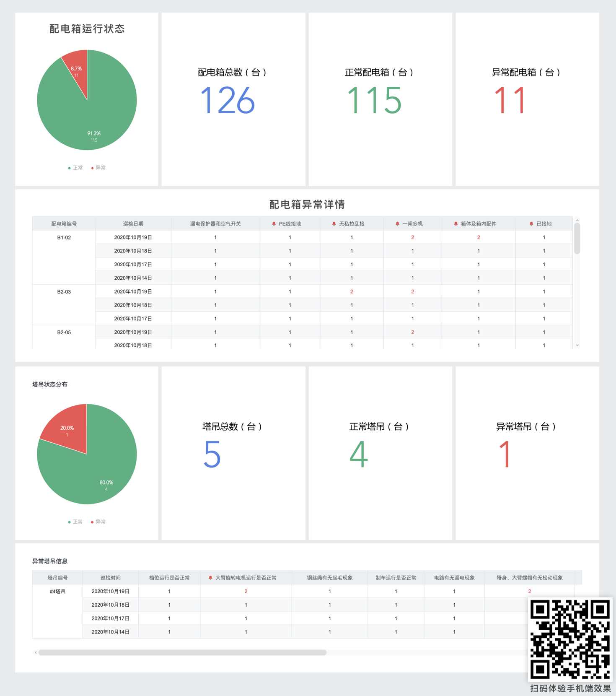Toggle 正常 legend in 塔吊状态分布 chart
Image resolution: width=616 pixels, height=696 pixels.
coord(75,522)
